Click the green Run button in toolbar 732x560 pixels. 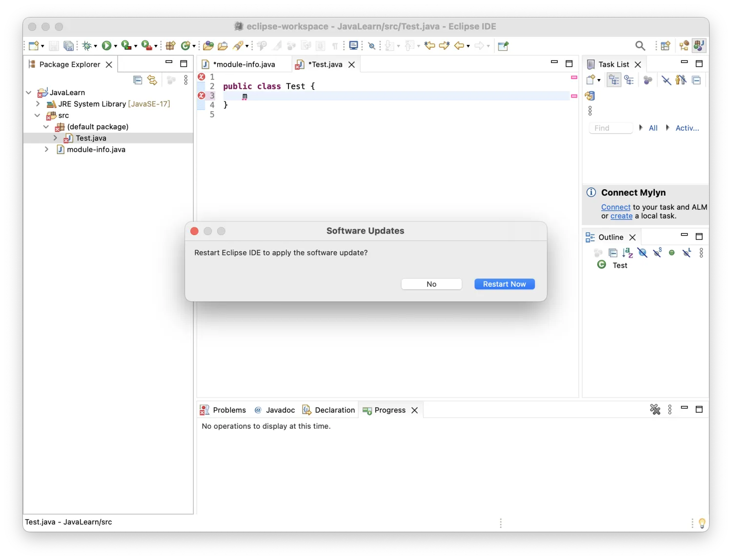click(106, 45)
